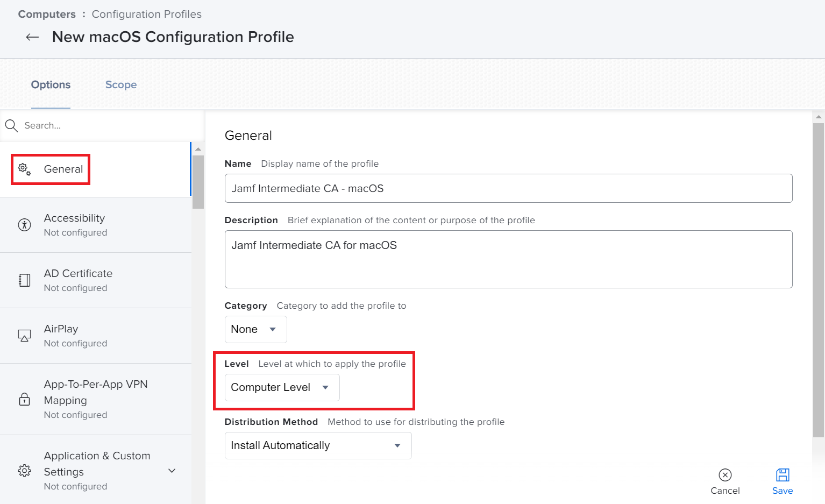Click 'Level at which to apply the profile' hint
825x504 pixels.
(332, 364)
